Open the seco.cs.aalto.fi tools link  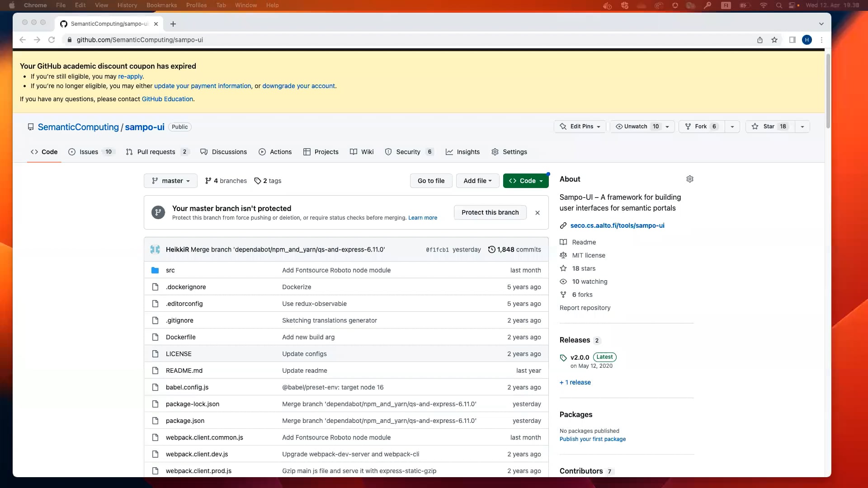pyautogui.click(x=617, y=225)
